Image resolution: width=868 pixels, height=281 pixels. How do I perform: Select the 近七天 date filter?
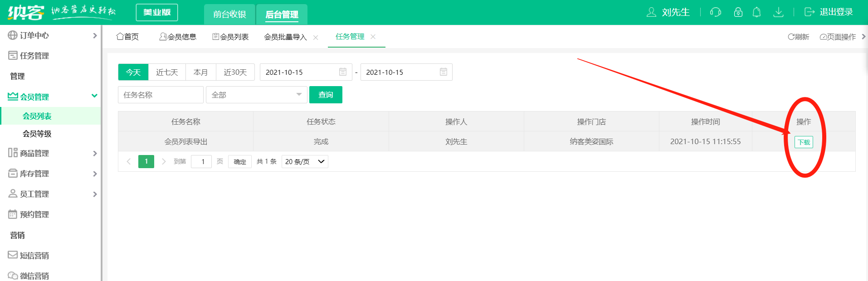tap(167, 72)
